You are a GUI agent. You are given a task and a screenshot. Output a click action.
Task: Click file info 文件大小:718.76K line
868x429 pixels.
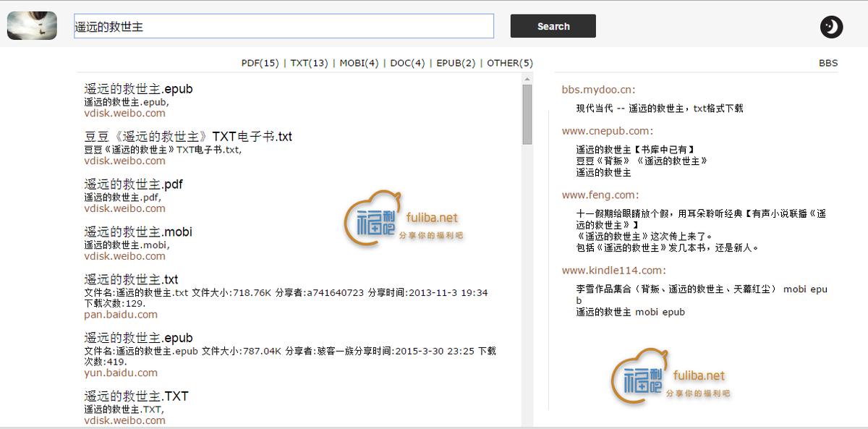[286, 298]
